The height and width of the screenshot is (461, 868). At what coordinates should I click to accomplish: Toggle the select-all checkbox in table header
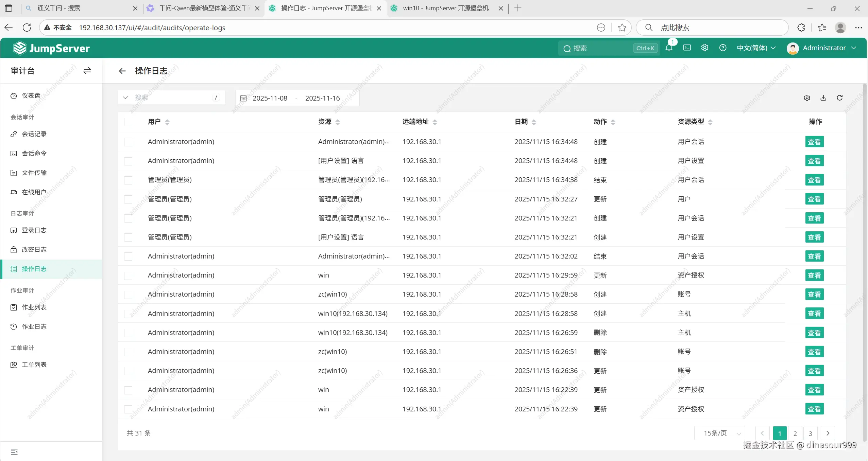click(128, 122)
